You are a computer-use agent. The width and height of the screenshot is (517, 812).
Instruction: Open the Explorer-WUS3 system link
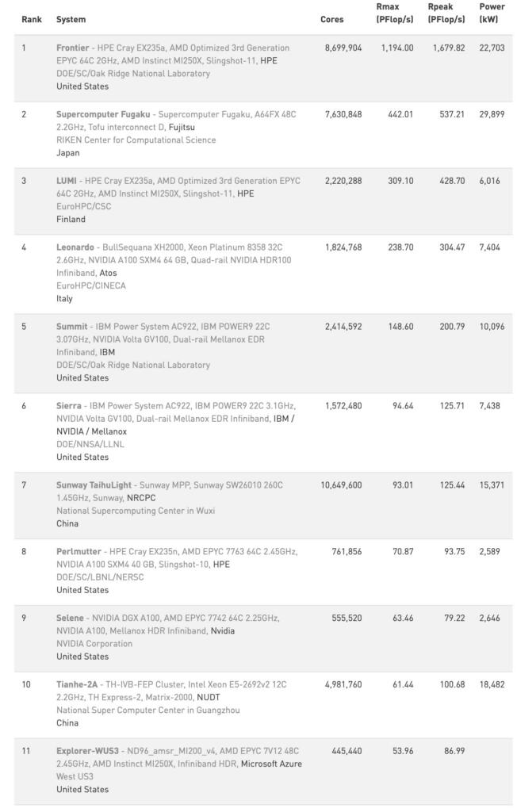tap(87, 751)
